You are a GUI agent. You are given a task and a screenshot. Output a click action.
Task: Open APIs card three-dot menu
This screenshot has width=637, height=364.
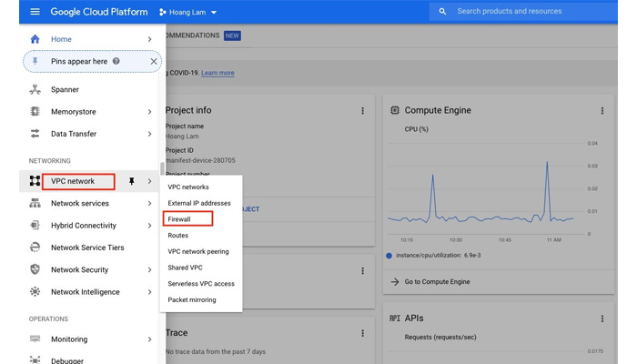(x=602, y=318)
